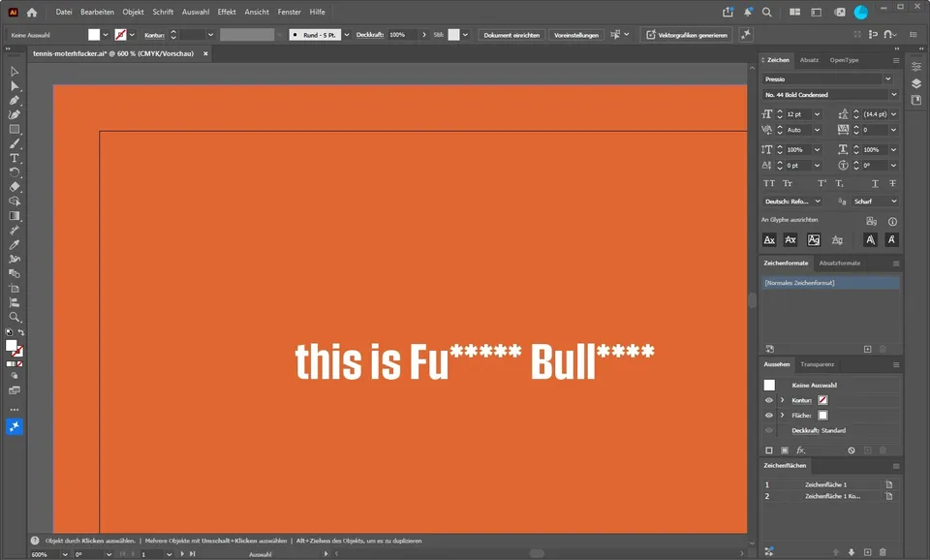Screen dimensions: 930x560
Task: Open the leading (14.4 pt) dropdown
Action: click(x=893, y=114)
